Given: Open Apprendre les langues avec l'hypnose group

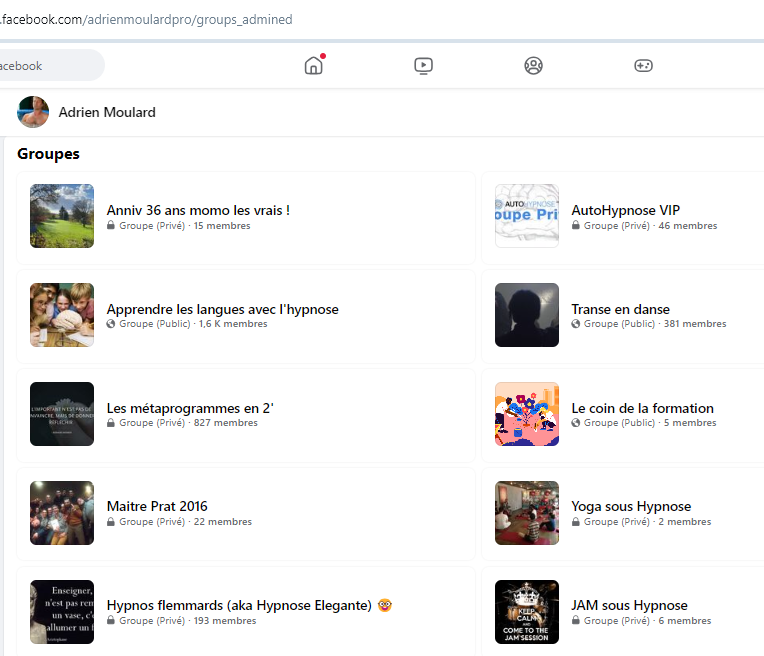Looking at the screenshot, I should [222, 309].
